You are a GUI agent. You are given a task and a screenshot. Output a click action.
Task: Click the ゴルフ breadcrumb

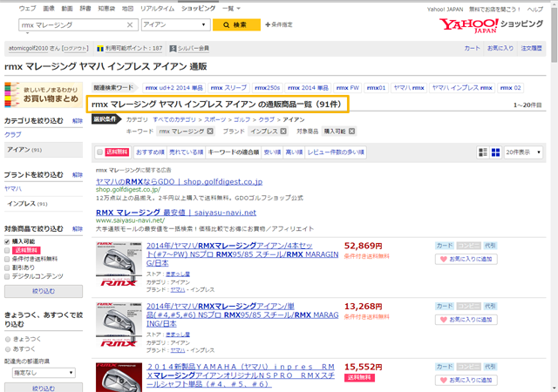tap(242, 119)
